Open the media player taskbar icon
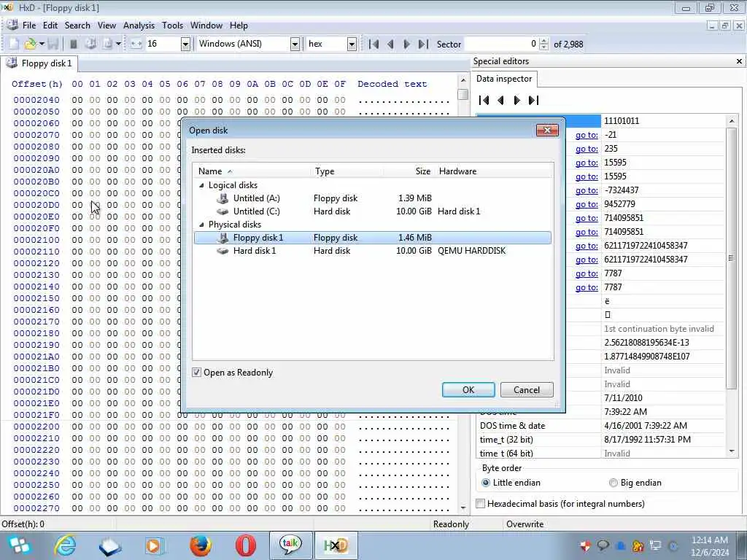 [x=155, y=545]
